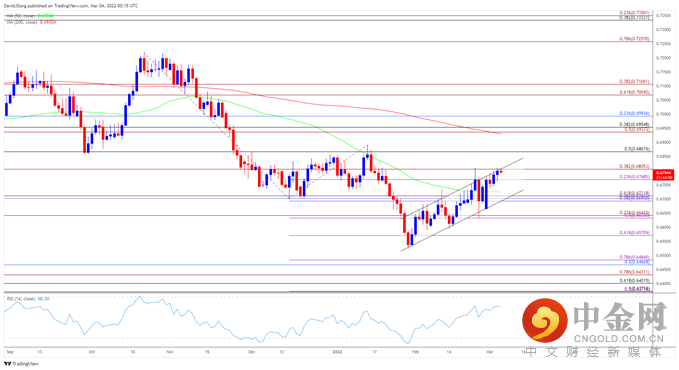679x370 pixels.
Task: Click the 0.72000 price axis value
Action: click(663, 58)
